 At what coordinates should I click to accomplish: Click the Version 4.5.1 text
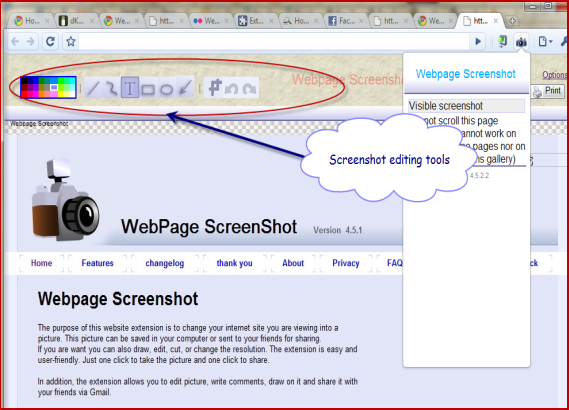click(x=337, y=230)
